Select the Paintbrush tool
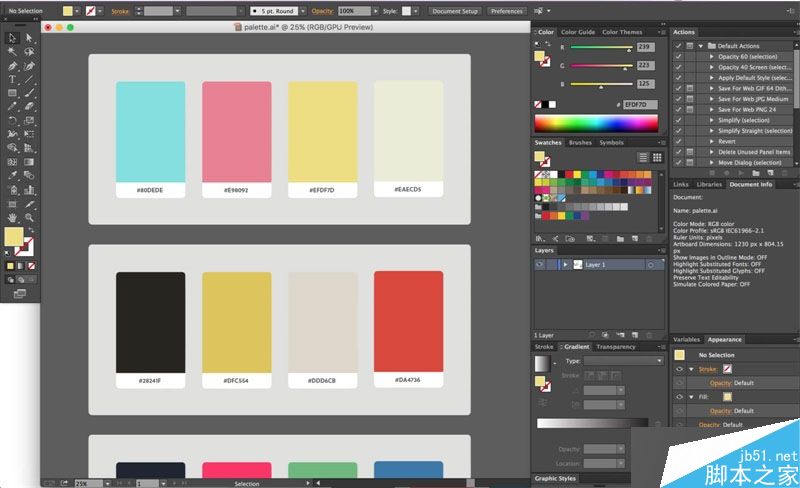This screenshot has width=800, height=488. tap(29, 93)
